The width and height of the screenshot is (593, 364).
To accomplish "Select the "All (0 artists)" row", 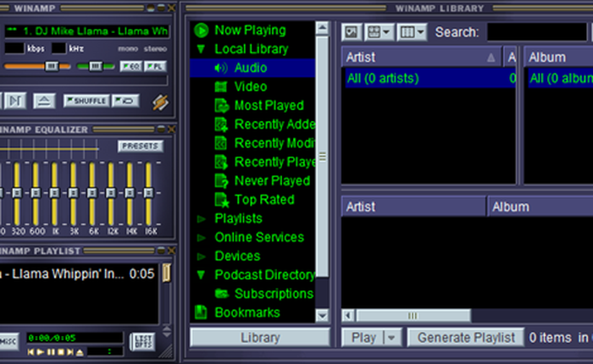I will coord(430,78).
